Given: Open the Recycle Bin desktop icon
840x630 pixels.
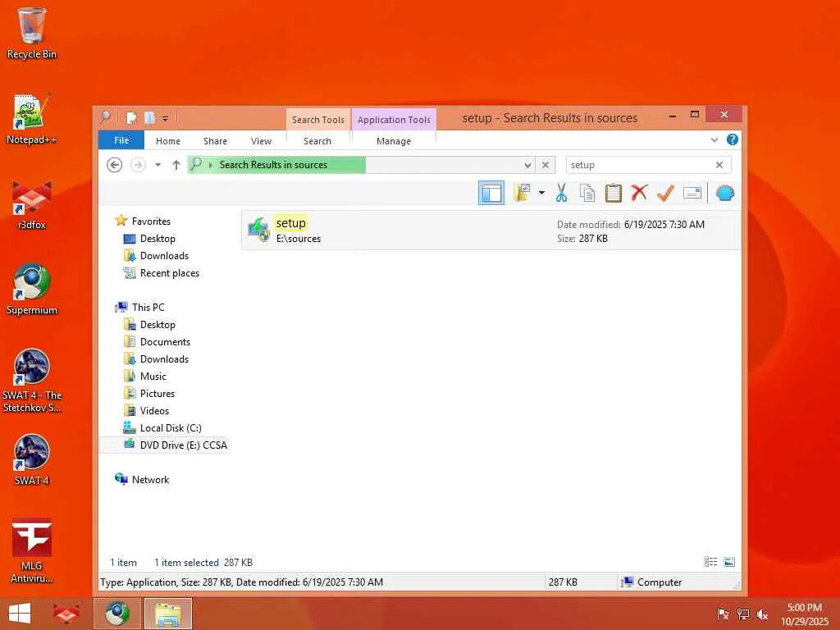Looking at the screenshot, I should (x=32, y=33).
